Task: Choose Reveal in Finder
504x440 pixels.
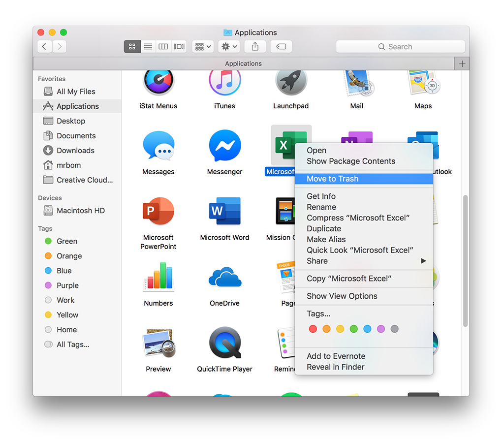Action: [364, 367]
